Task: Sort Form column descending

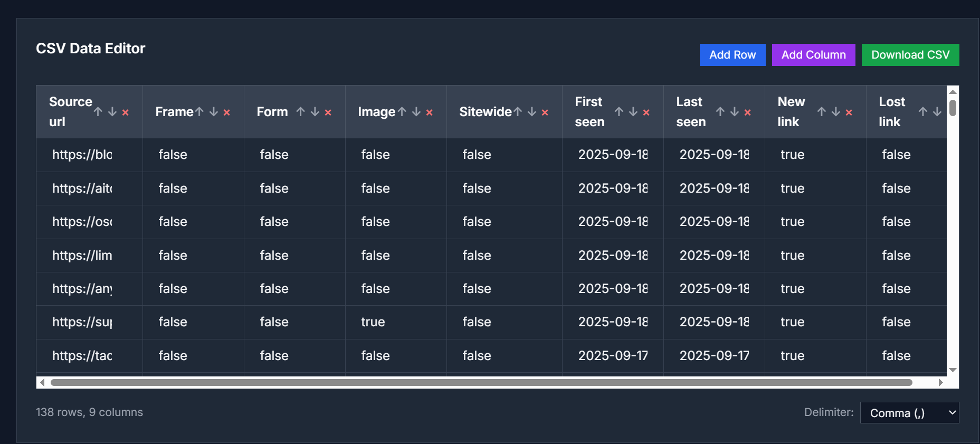Action: (x=315, y=112)
